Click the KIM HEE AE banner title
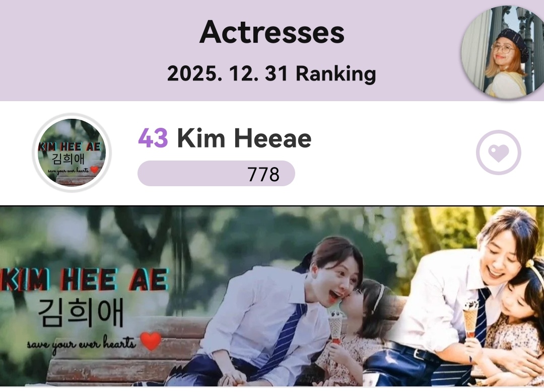Screen dimensions: 544x392 84,280
